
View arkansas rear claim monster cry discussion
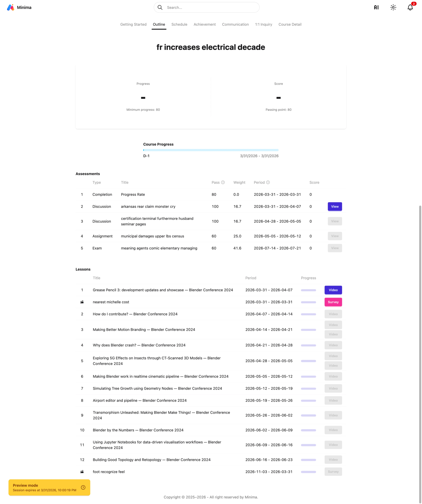tap(335, 206)
